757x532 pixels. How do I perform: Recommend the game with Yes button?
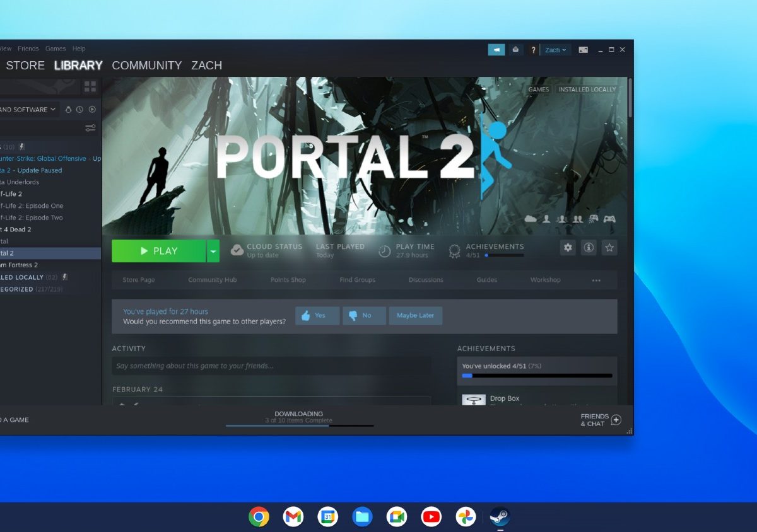317,316
